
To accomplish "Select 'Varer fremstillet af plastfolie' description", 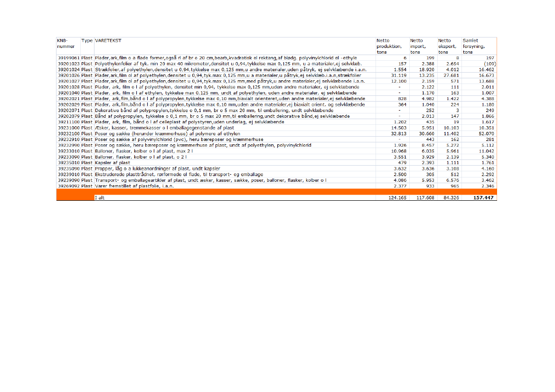I will coord(134,186).
